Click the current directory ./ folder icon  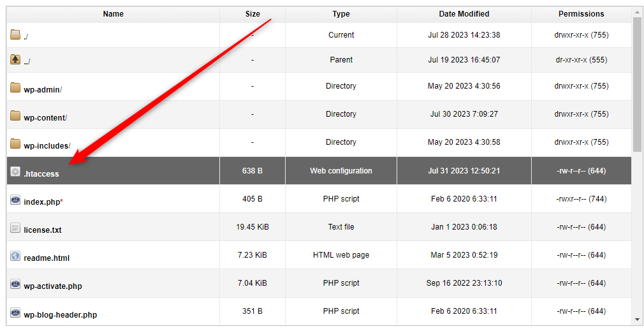(x=15, y=34)
